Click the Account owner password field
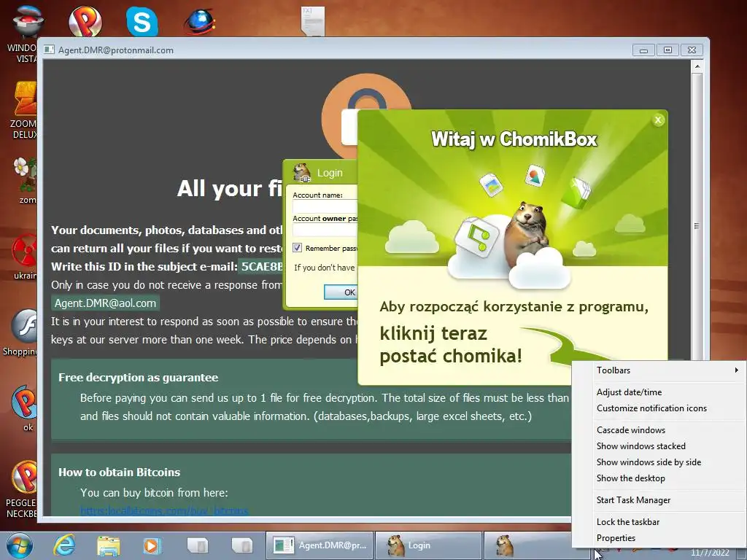The width and height of the screenshot is (747, 560). [x=325, y=230]
